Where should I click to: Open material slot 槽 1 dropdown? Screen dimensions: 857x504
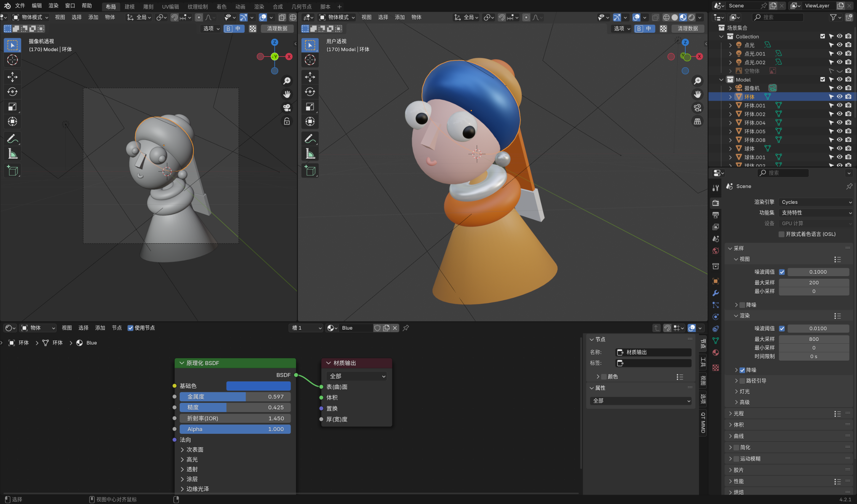coord(306,328)
